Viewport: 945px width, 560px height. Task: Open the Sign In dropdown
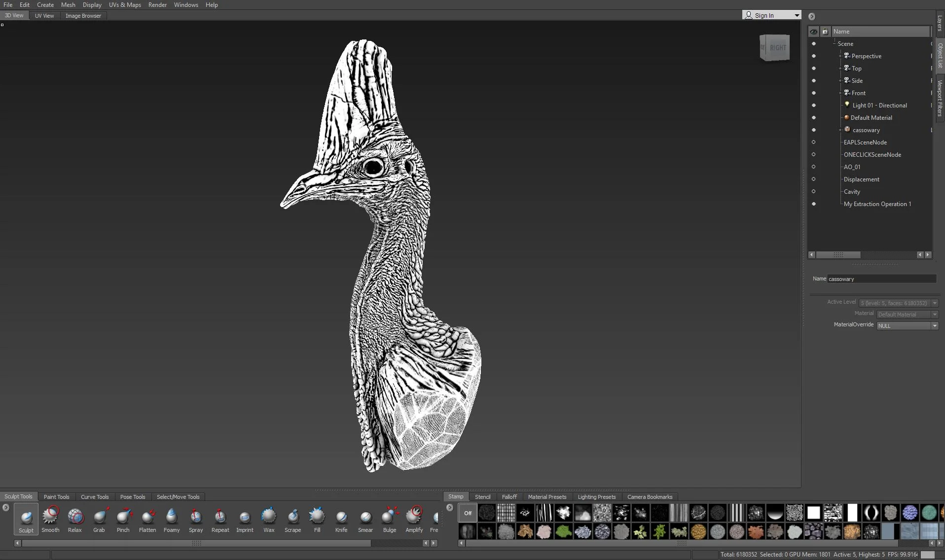click(797, 15)
